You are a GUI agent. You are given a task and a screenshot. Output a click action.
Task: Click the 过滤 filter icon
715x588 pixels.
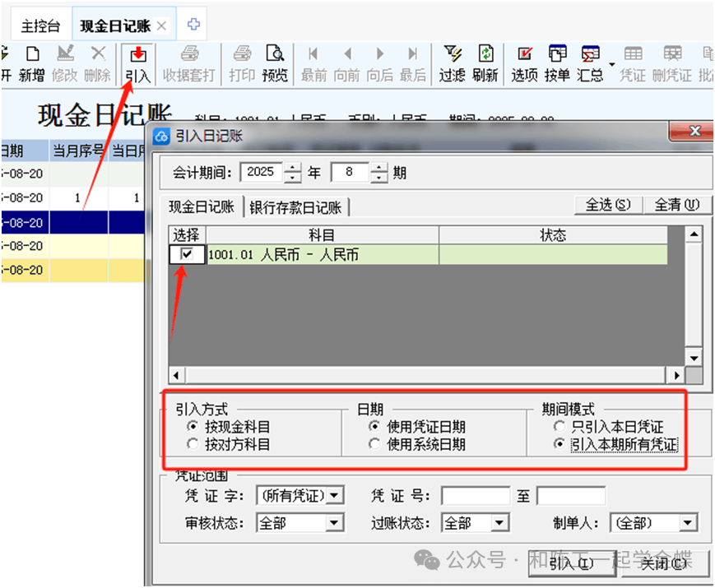(452, 64)
